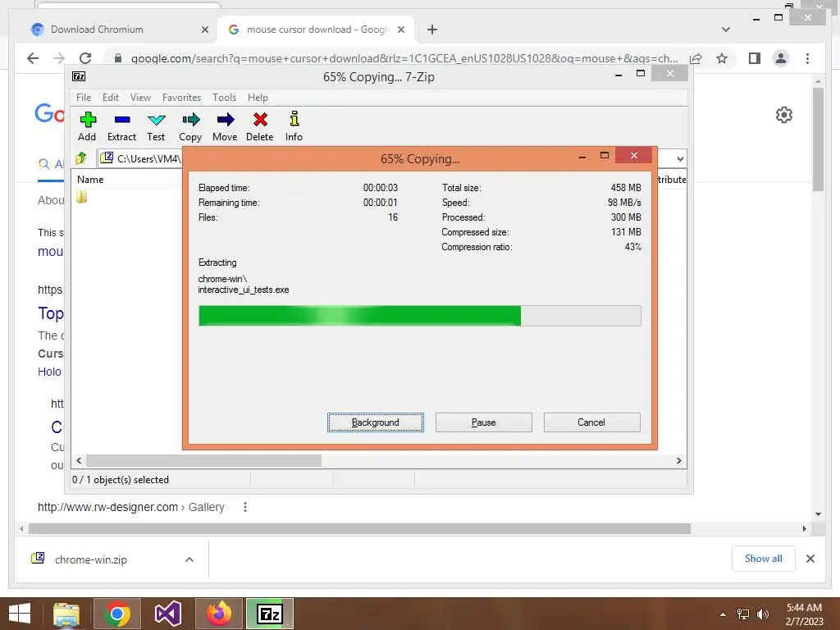Viewport: 840px width, 630px height.
Task: Click the volume icon in system tray
Action: [x=763, y=614]
